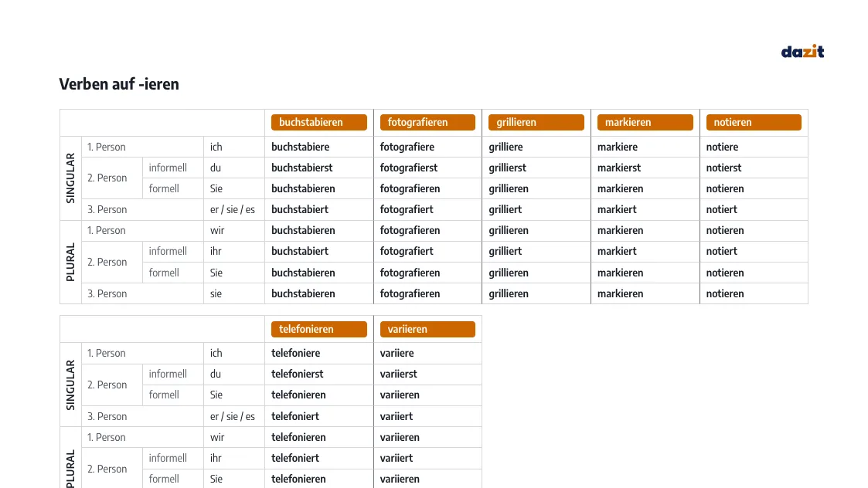Image resolution: width=868 pixels, height=488 pixels.
Task: Select the er / sie / es pronoun in first table
Action: (x=233, y=210)
